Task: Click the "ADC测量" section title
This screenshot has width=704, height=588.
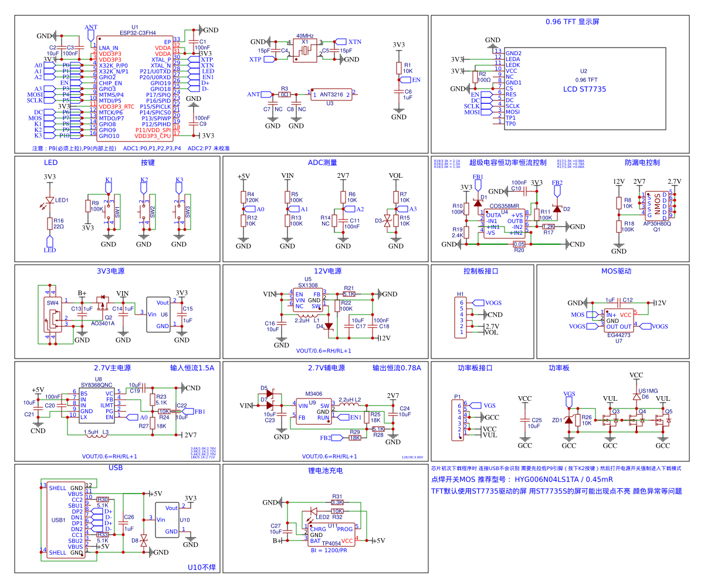Action: click(323, 162)
